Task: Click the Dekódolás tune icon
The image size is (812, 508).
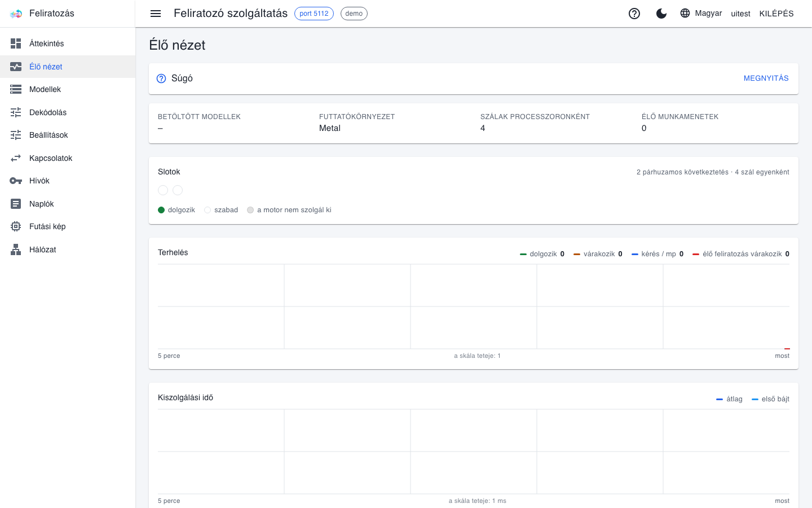Action: pyautogui.click(x=16, y=112)
